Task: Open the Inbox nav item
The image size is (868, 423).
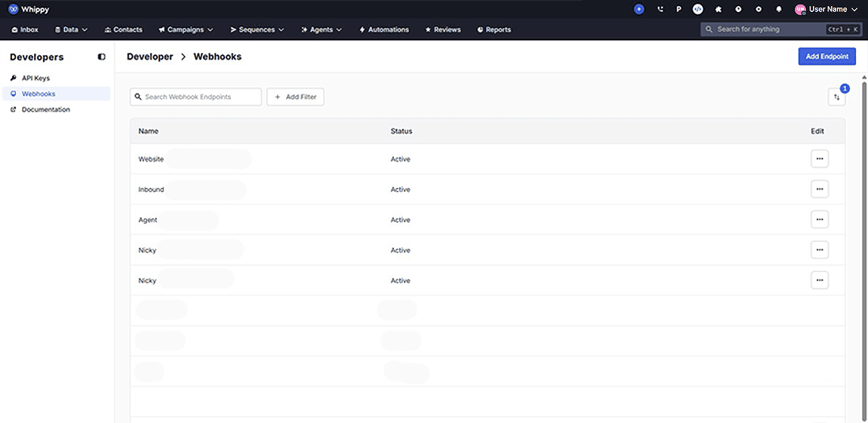Action: point(25,30)
